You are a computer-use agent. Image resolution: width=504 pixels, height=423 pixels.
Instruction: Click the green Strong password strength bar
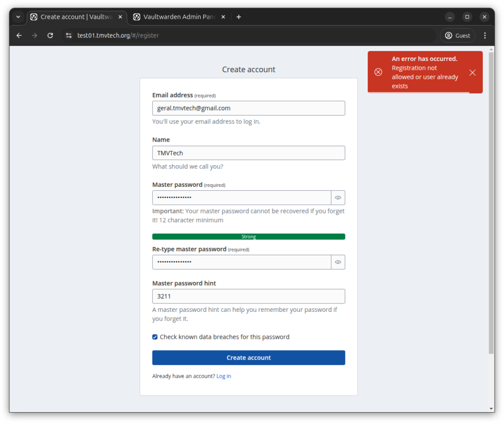(249, 237)
